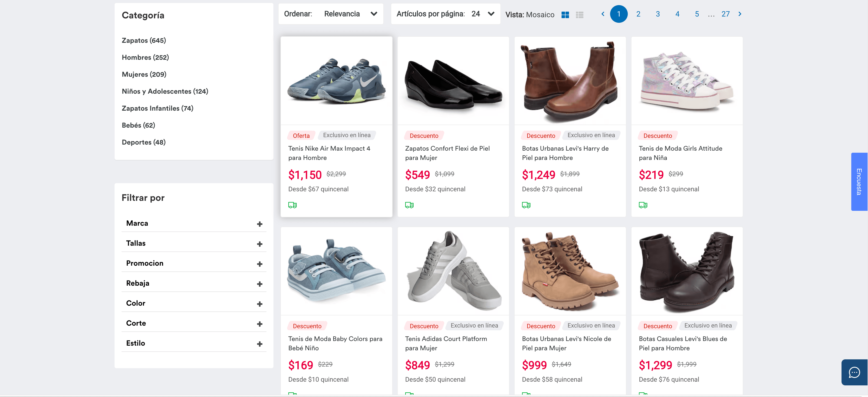This screenshot has height=397, width=868.
Task: Filter by category Deportes (48)
Action: pyautogui.click(x=144, y=142)
